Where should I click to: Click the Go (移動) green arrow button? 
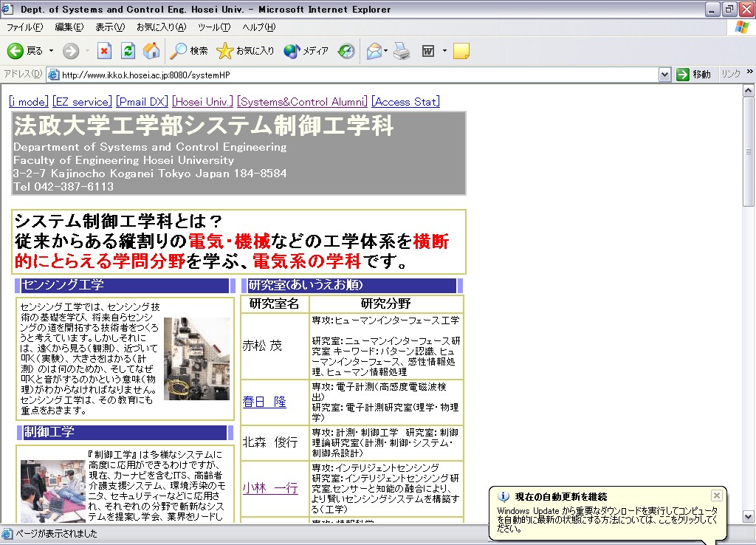694,75
